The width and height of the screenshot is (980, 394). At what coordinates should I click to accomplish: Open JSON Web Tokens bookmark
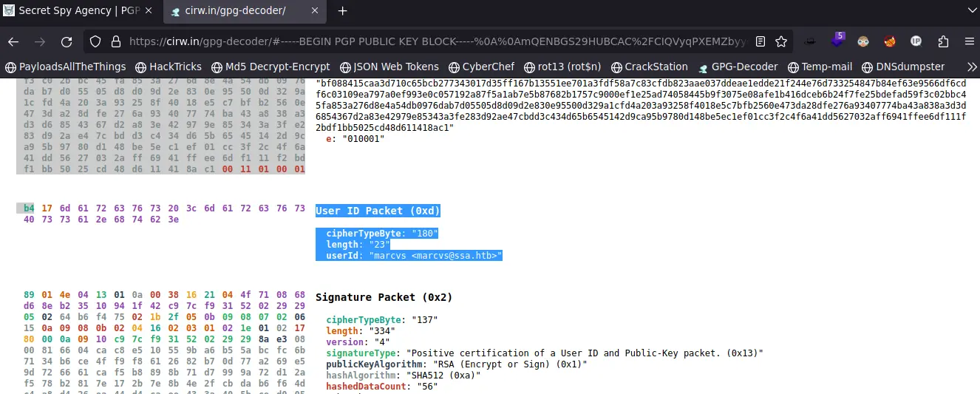[389, 67]
